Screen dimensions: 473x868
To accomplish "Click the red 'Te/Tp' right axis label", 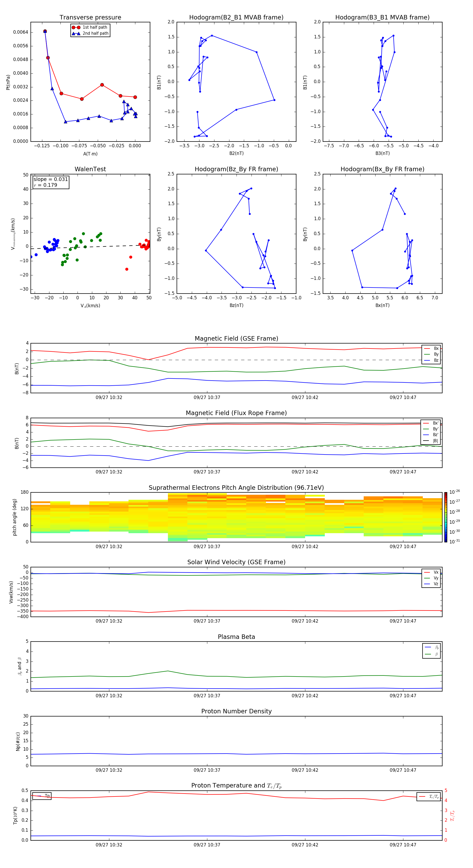I will [x=453, y=815].
